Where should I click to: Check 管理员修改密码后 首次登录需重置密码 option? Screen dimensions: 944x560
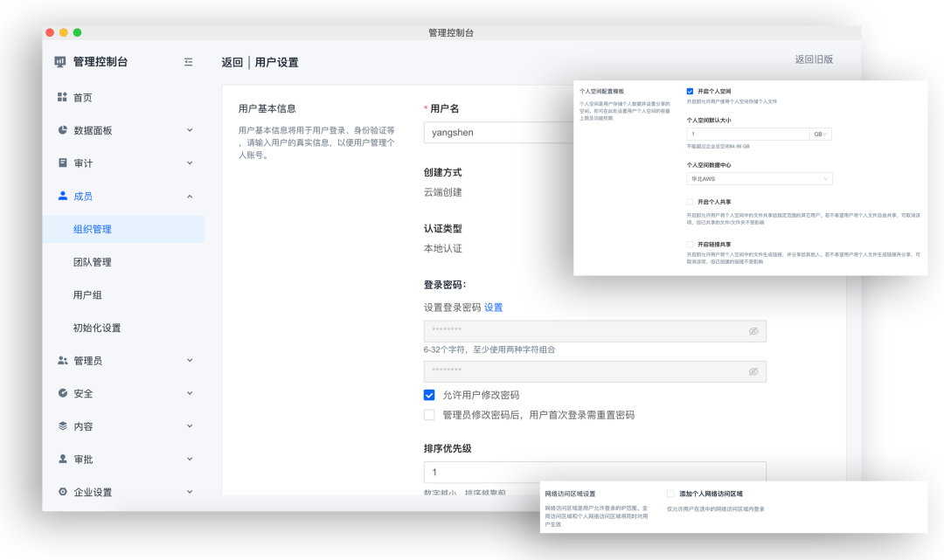point(429,415)
